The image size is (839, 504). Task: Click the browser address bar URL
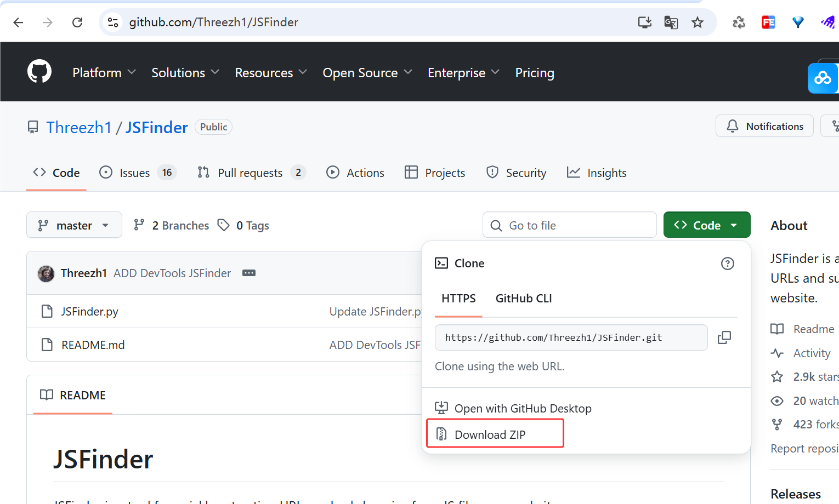click(214, 22)
